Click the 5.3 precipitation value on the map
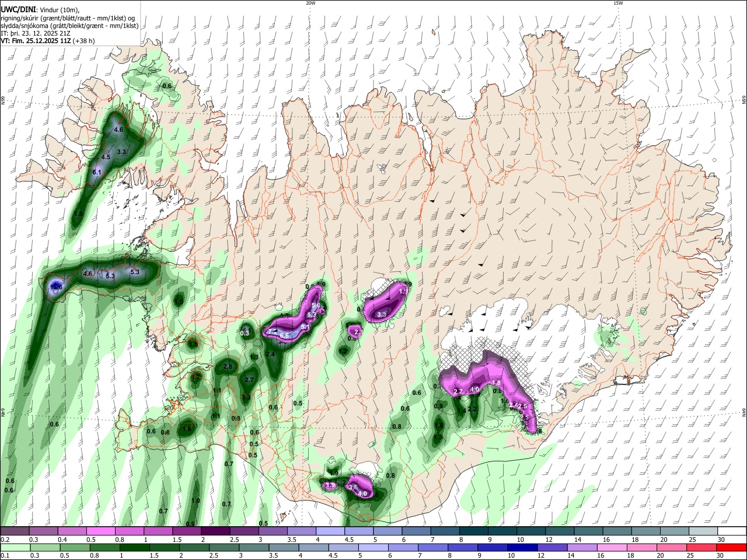Image resolution: width=747 pixels, height=560 pixels. pyautogui.click(x=135, y=272)
